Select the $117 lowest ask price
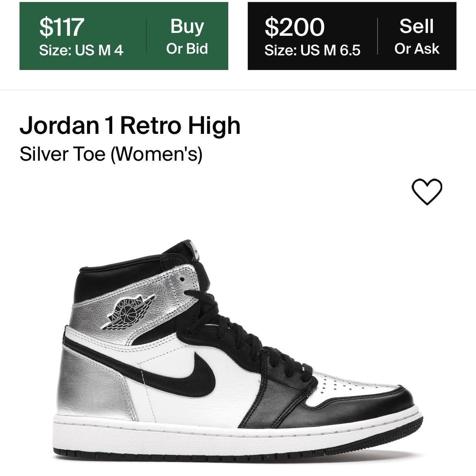 point(62,27)
